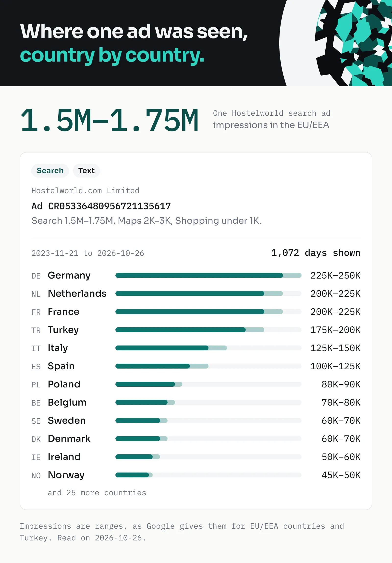Click the France country label
The height and width of the screenshot is (563, 392).
click(x=63, y=312)
